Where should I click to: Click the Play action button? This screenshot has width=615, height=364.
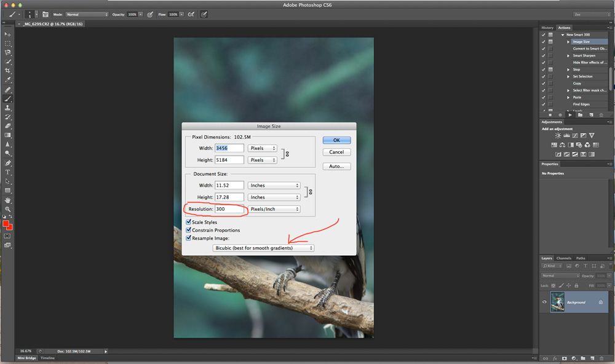pyautogui.click(x=571, y=115)
